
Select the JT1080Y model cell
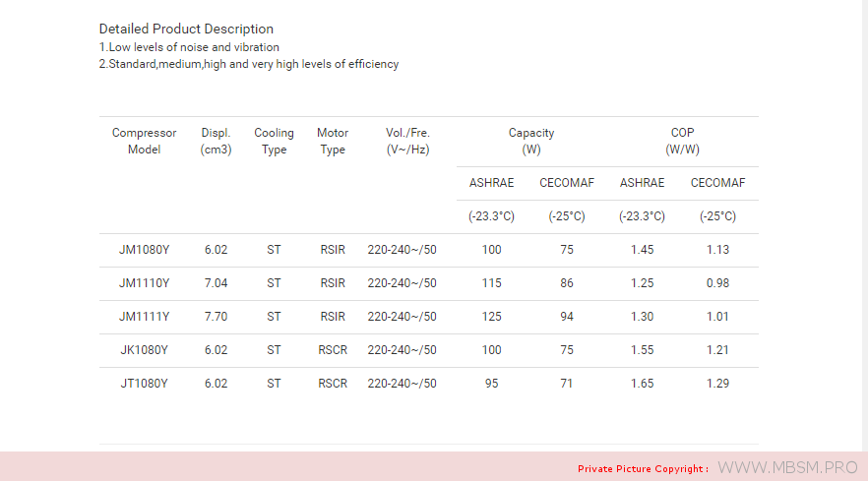144,384
